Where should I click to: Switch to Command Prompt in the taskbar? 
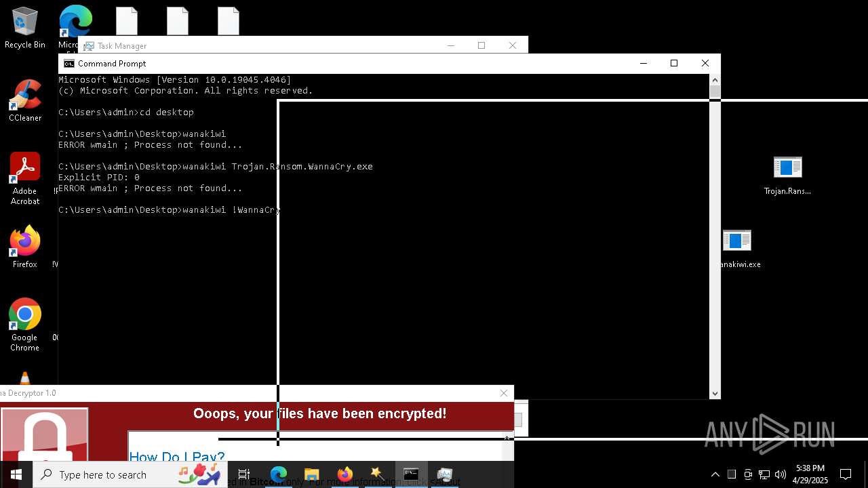point(411,474)
